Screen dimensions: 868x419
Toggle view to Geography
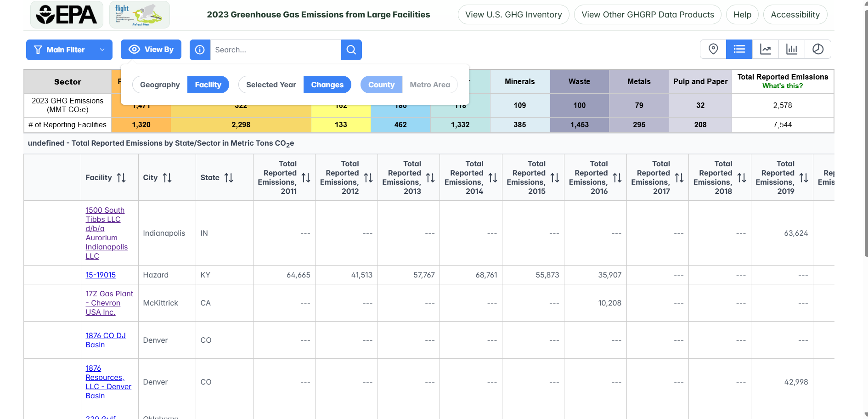tap(160, 85)
